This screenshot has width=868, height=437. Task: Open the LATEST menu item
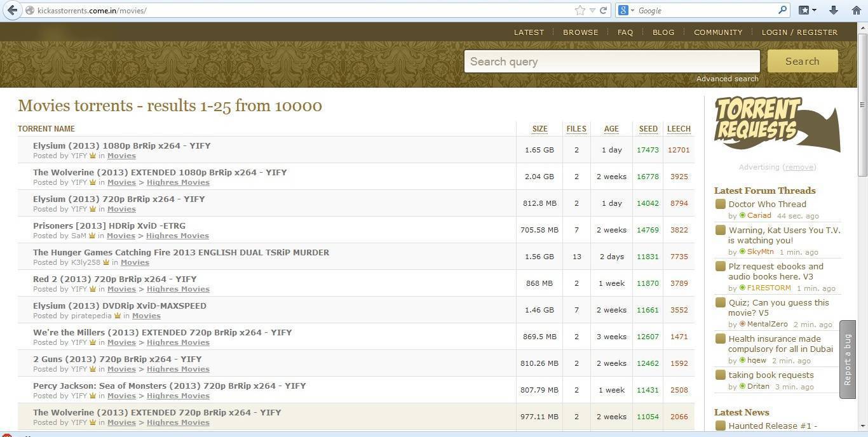pyautogui.click(x=529, y=32)
